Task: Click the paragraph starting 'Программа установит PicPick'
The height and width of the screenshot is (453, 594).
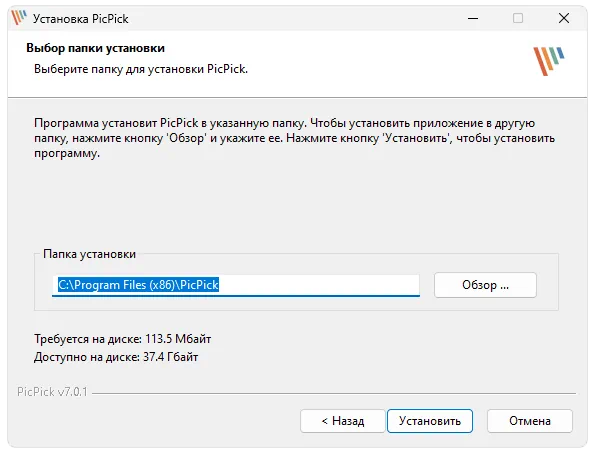Action: (x=294, y=138)
